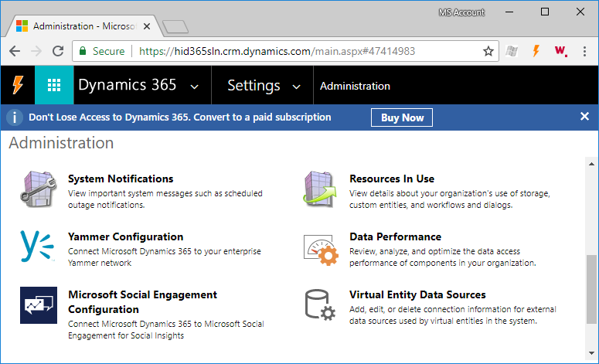Viewport: 599px width, 364px height.
Task: Click the Virtual Entity Data Sources database icon
Action: pyautogui.click(x=320, y=304)
